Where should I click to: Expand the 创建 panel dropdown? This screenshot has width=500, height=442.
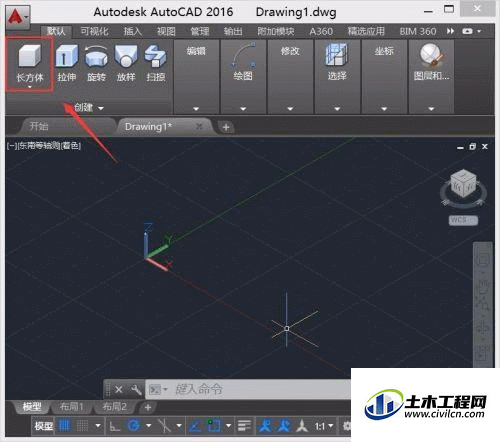coord(101,108)
